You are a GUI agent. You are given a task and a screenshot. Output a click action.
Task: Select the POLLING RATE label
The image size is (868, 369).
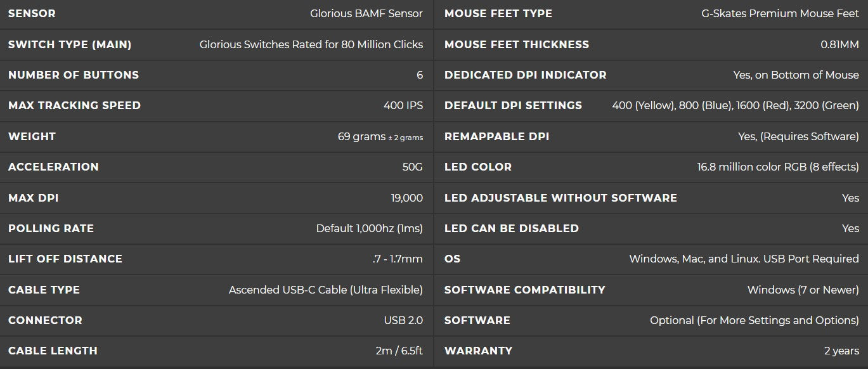(x=51, y=228)
